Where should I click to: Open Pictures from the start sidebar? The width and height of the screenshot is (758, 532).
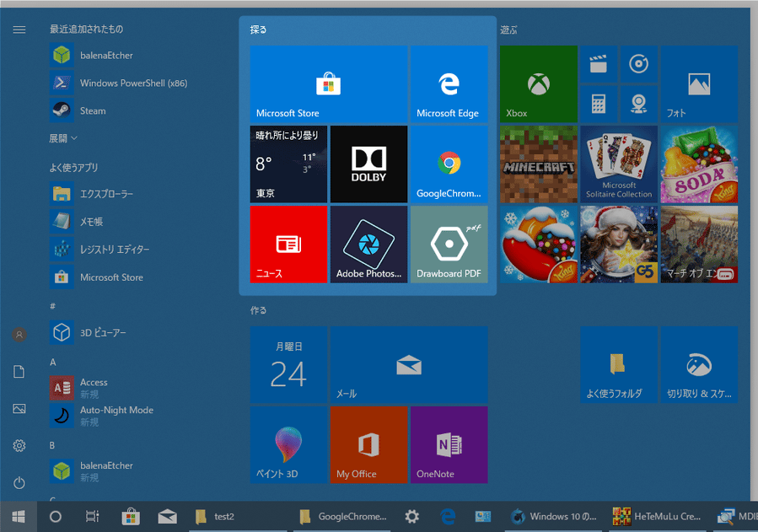pos(19,409)
